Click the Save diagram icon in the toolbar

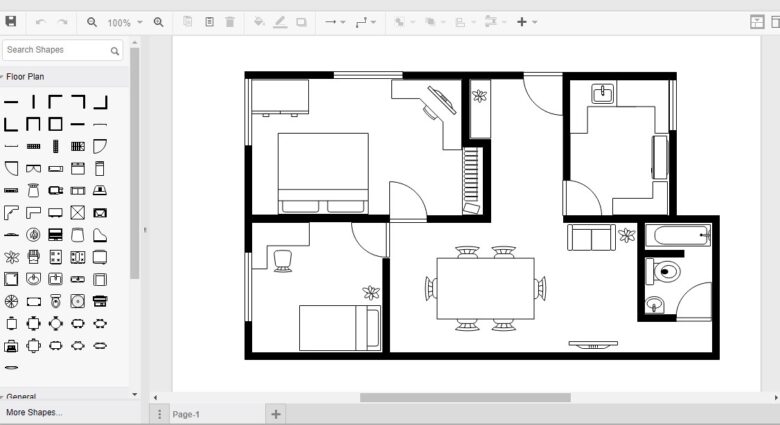click(11, 21)
